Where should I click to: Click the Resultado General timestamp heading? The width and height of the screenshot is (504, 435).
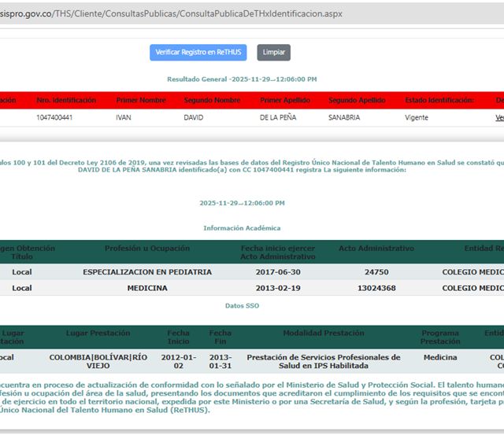pyautogui.click(x=242, y=79)
